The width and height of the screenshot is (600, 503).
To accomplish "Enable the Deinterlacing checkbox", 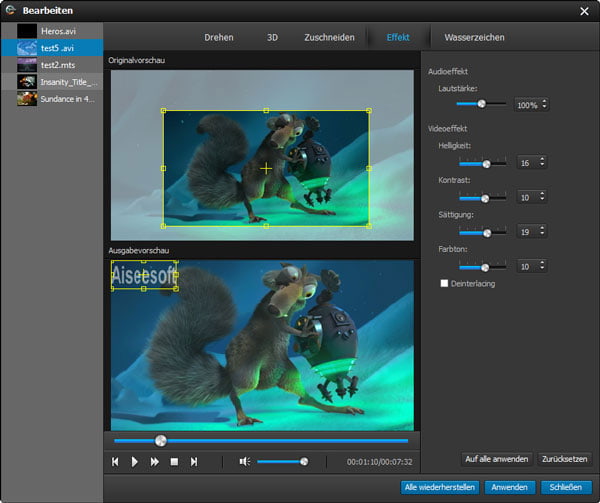I will coord(445,284).
